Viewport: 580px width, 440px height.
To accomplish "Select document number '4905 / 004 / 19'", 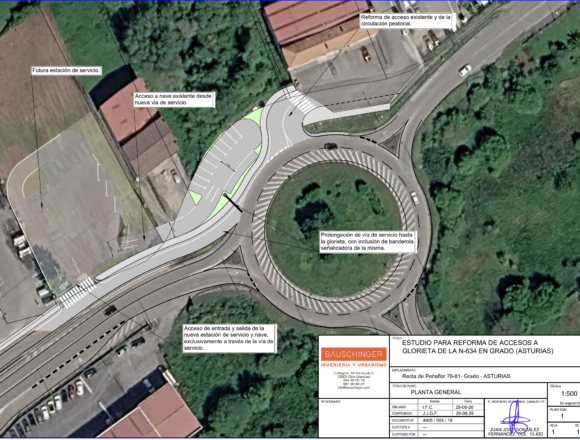I will click(x=437, y=420).
